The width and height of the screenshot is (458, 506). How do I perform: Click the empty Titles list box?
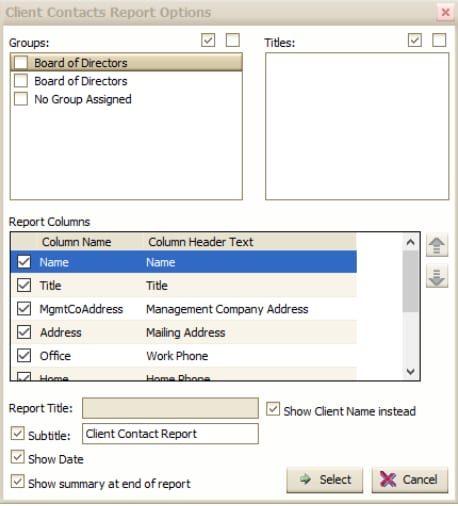coord(357,126)
